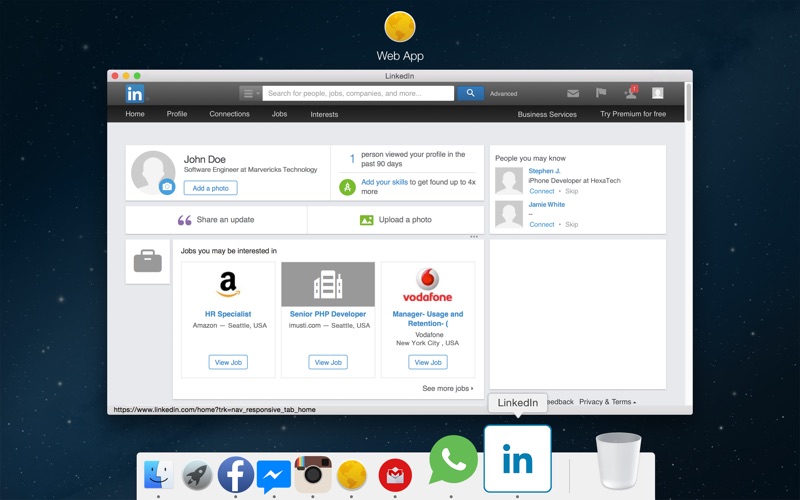Viewport: 800px width, 500px height.
Task: Click the Add a photo button
Action: (x=210, y=188)
